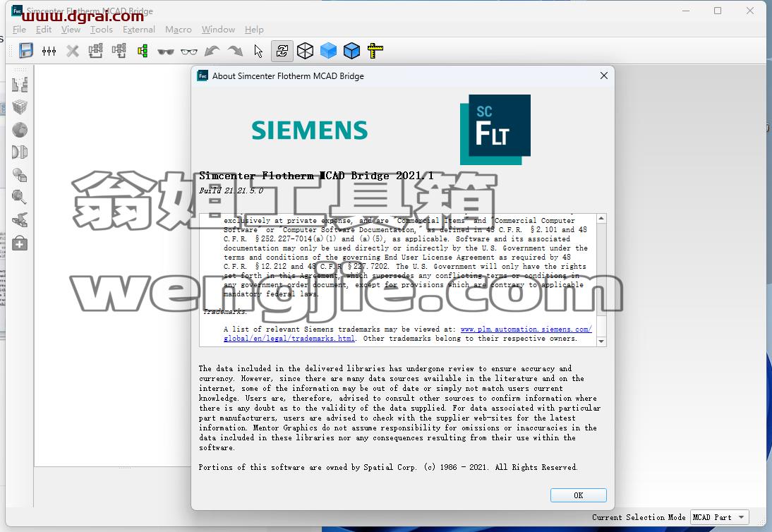
Task: Click the green hierarchy tree icon
Action: coord(143,51)
